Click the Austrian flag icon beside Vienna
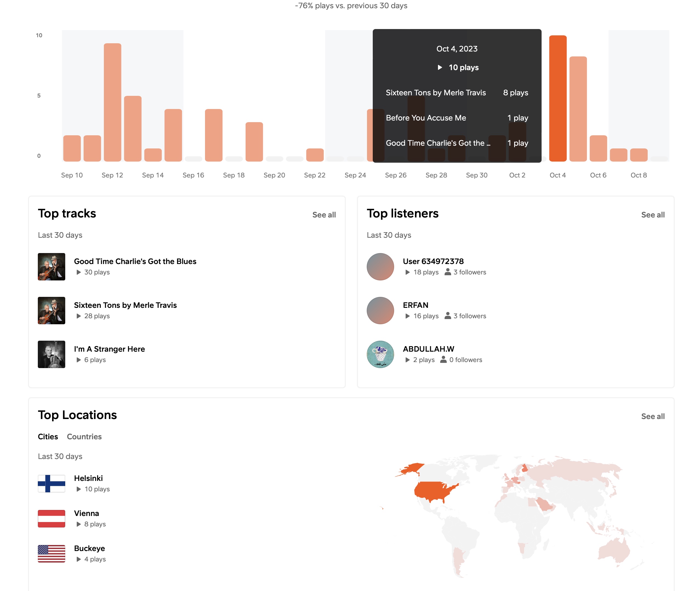The height and width of the screenshot is (591, 700). [x=52, y=519]
